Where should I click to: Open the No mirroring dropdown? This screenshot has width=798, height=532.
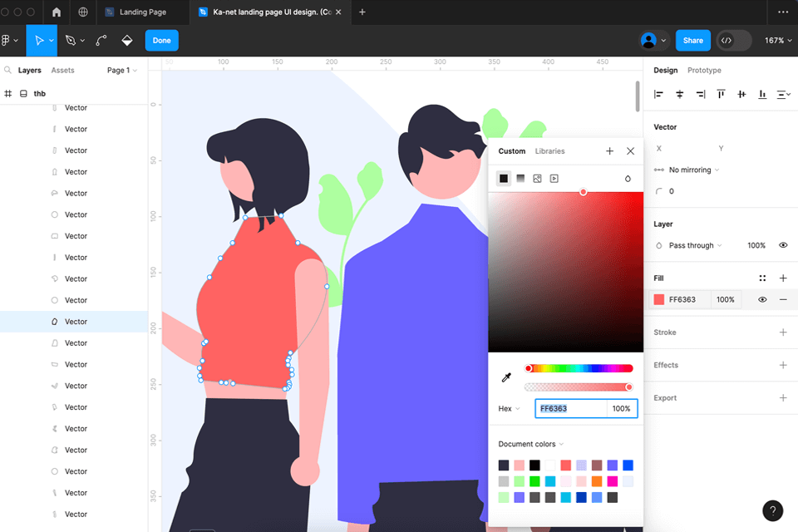click(694, 170)
